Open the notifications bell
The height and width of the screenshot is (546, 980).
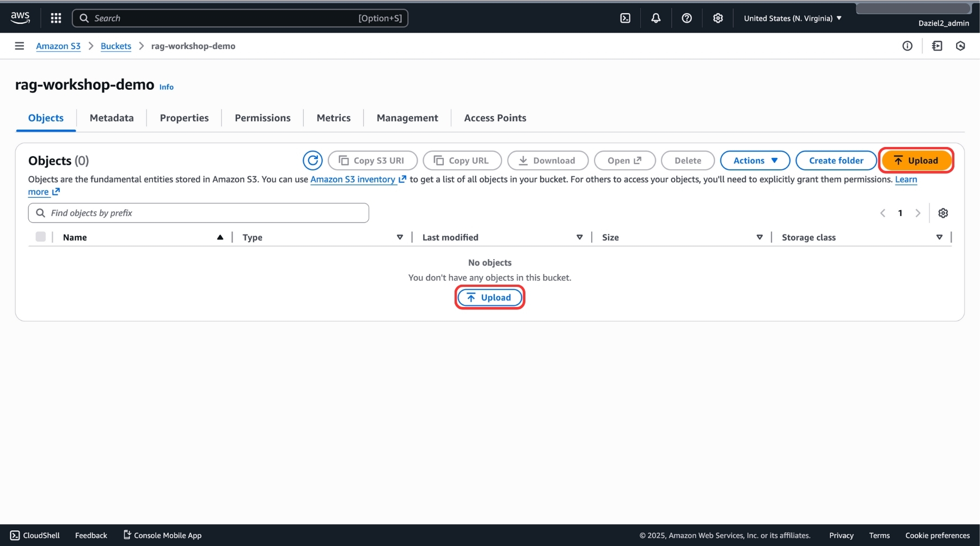656,18
